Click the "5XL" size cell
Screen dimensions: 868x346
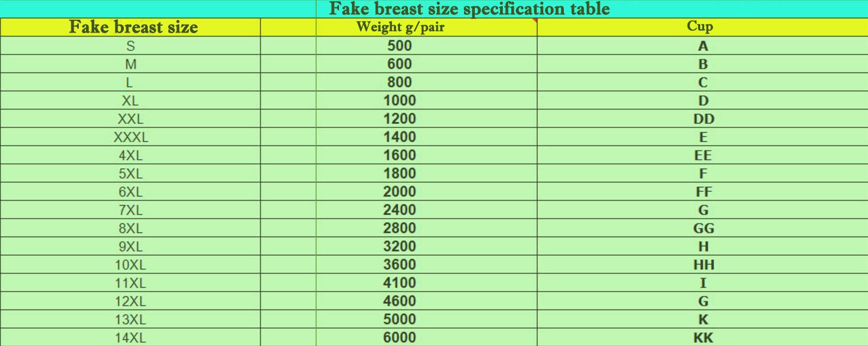(130, 174)
